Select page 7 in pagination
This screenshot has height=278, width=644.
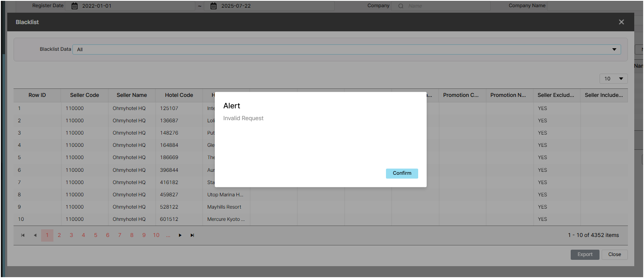(119, 235)
